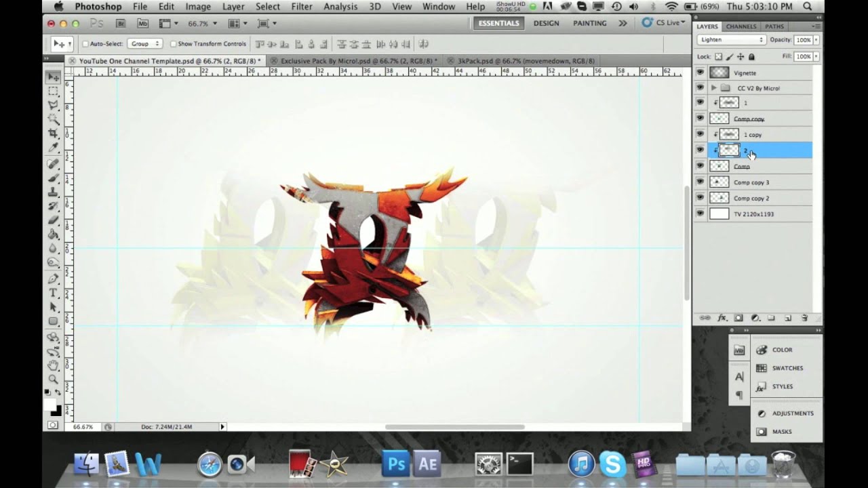This screenshot has height=488, width=868.
Task: Lock layer position
Action: 741,57
